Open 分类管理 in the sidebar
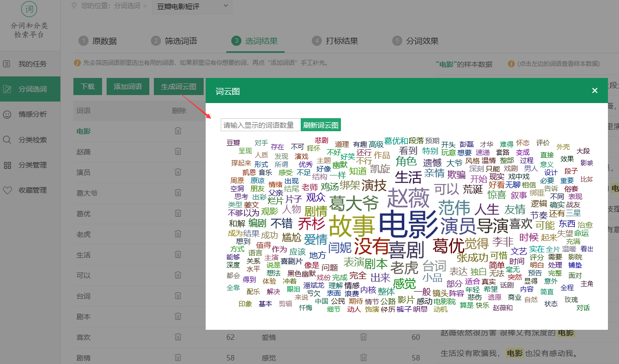619x364 pixels. 30,165
